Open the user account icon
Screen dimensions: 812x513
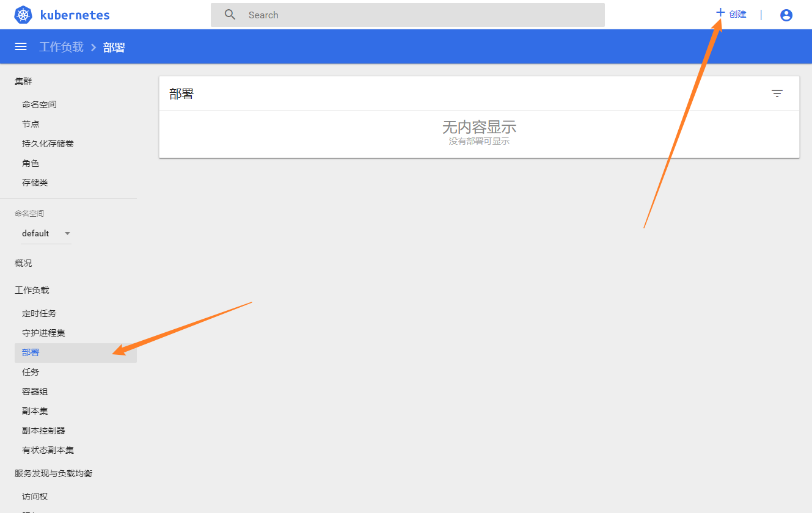tap(786, 15)
